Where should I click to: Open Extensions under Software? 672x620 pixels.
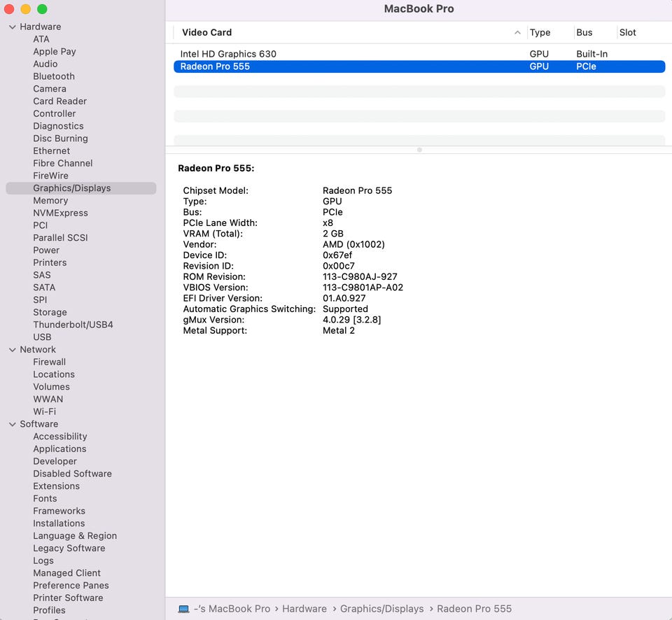[x=56, y=486]
